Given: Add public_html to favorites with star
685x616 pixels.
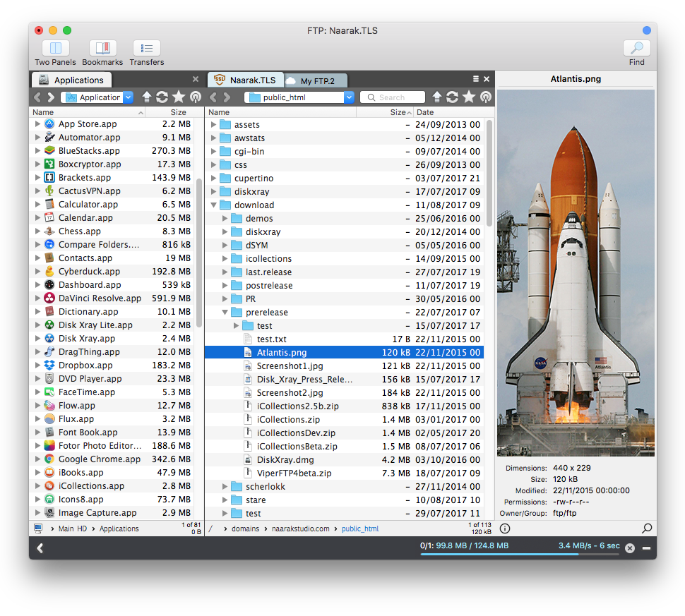Looking at the screenshot, I should point(469,97).
